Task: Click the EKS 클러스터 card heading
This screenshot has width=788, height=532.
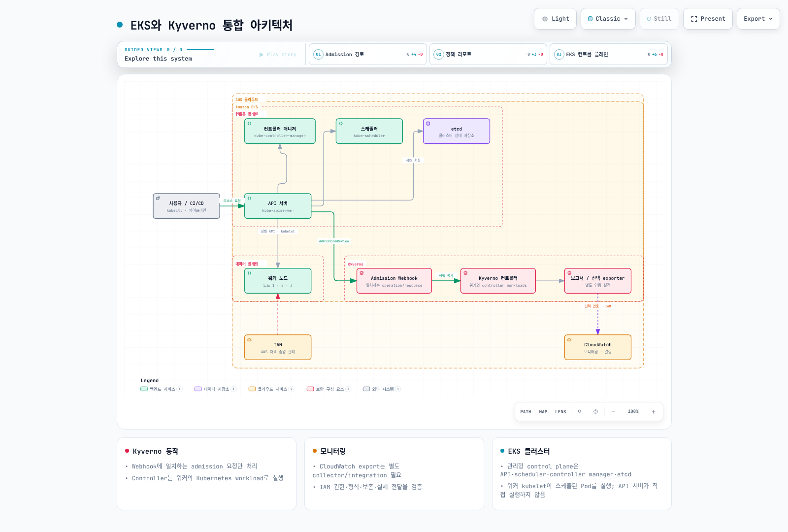Action: [x=529, y=451]
